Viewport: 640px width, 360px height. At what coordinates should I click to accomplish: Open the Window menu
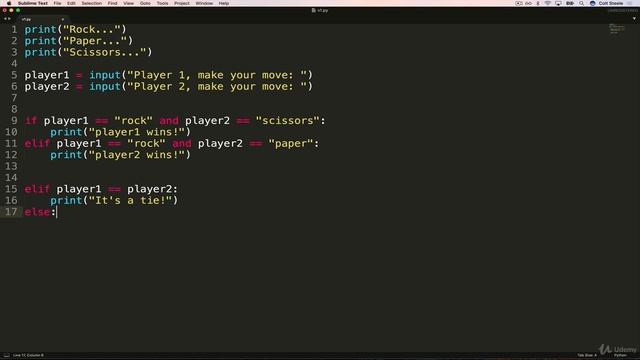(204, 3)
